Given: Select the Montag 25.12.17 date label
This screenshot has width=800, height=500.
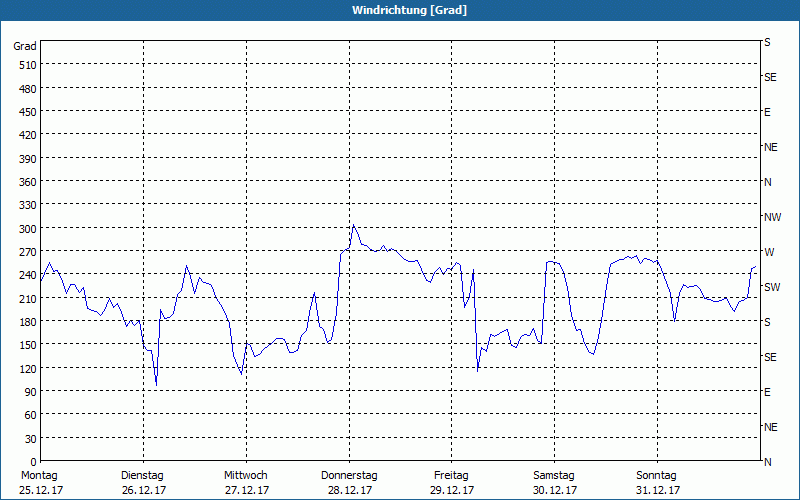Looking at the screenshot, I should pos(41,483).
